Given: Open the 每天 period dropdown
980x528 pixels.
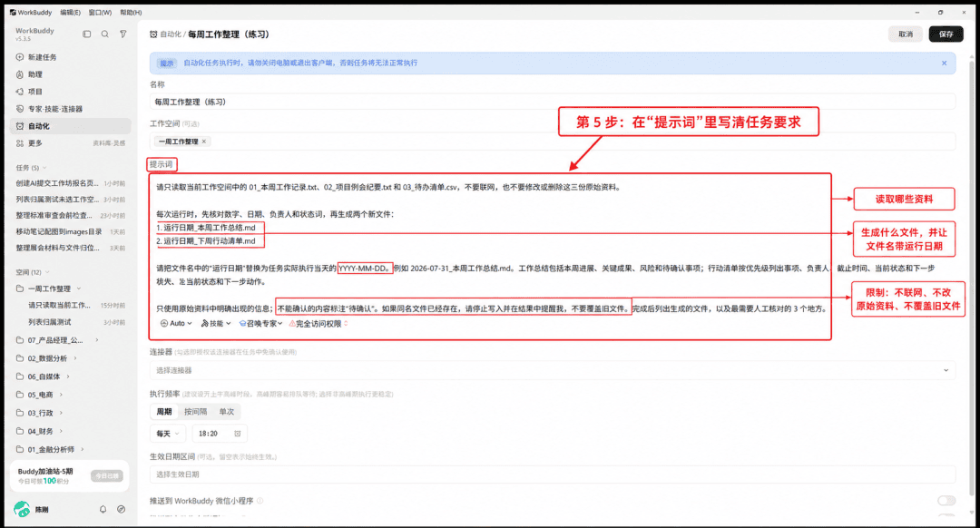Looking at the screenshot, I should coord(168,434).
